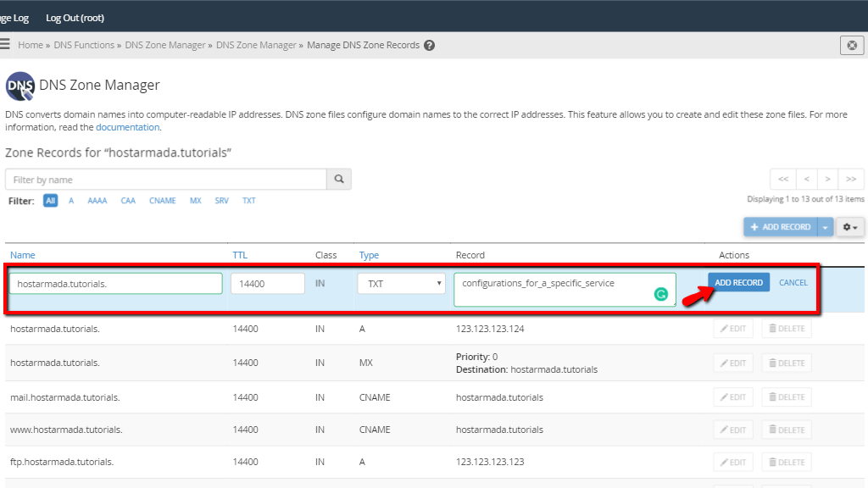Click the close circle icon top right
This screenshot has height=488, width=868.
click(852, 46)
